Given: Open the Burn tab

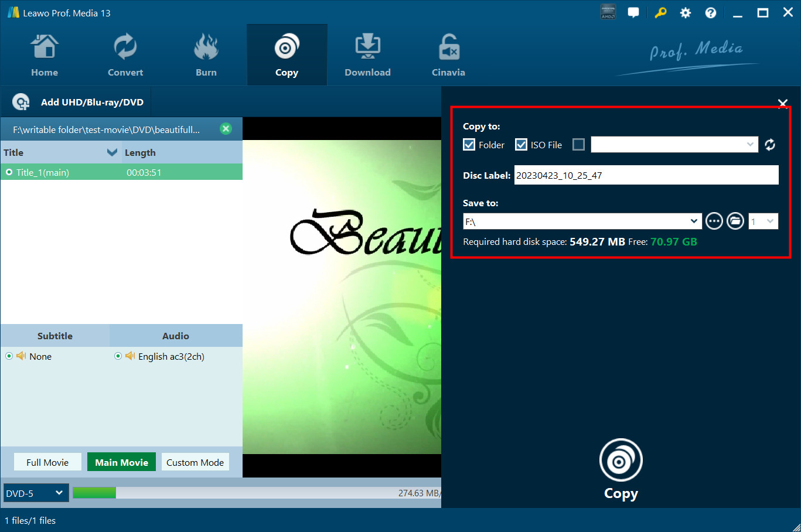Looking at the screenshot, I should [206, 55].
